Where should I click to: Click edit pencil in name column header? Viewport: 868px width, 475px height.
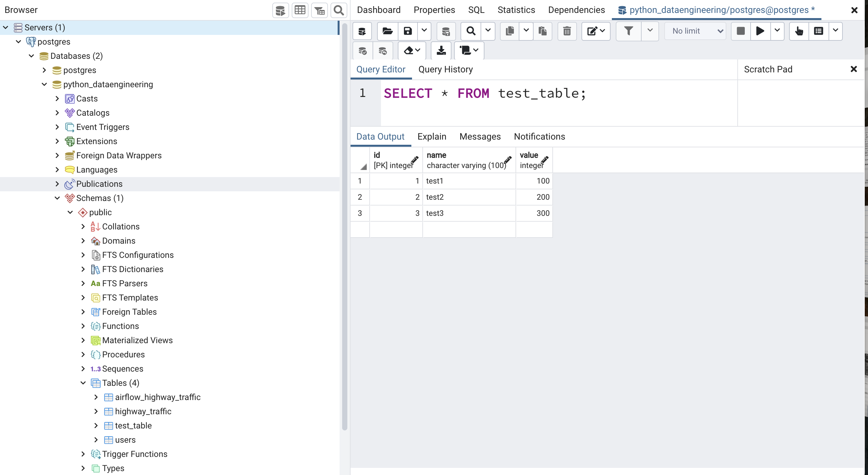pyautogui.click(x=508, y=160)
